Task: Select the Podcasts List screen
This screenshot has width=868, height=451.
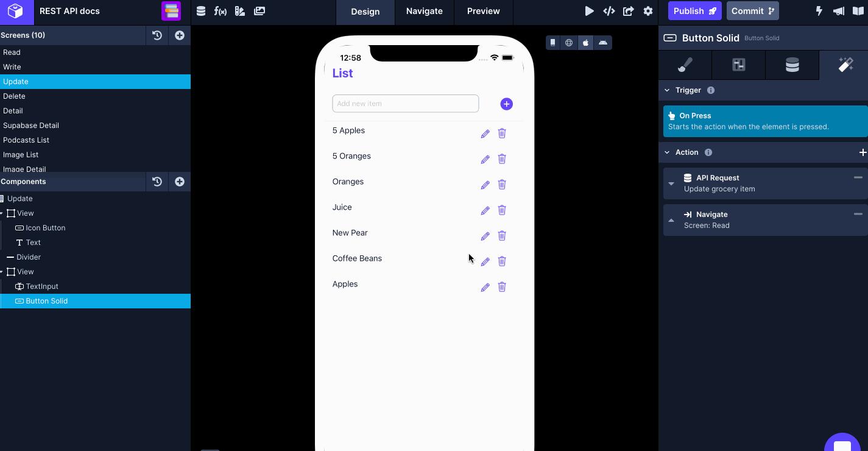Action: pos(95,140)
